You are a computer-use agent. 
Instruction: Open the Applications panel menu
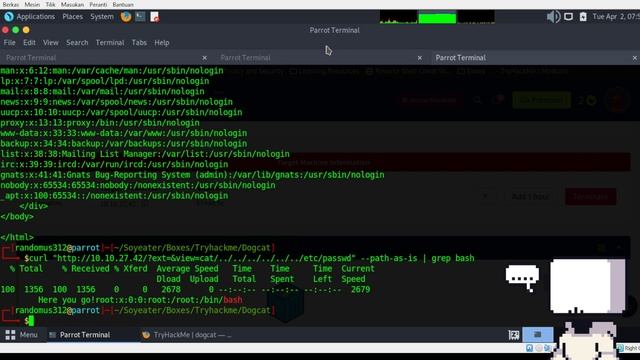tap(36, 17)
